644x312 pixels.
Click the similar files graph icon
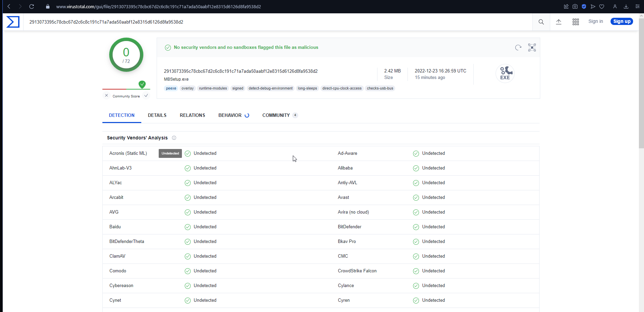coord(532,48)
